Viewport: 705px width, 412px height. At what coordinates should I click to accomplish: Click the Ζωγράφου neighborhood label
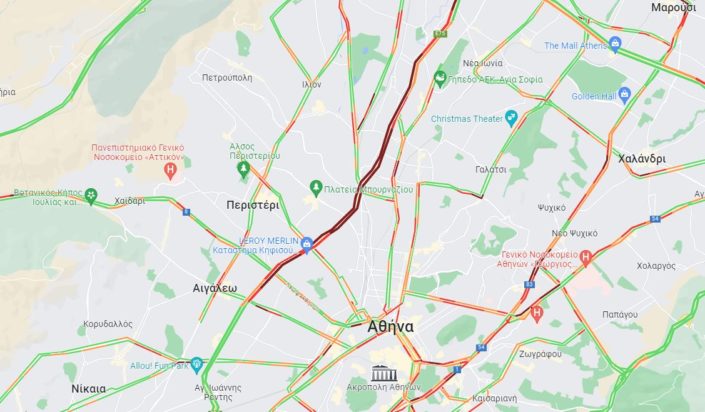click(540, 354)
